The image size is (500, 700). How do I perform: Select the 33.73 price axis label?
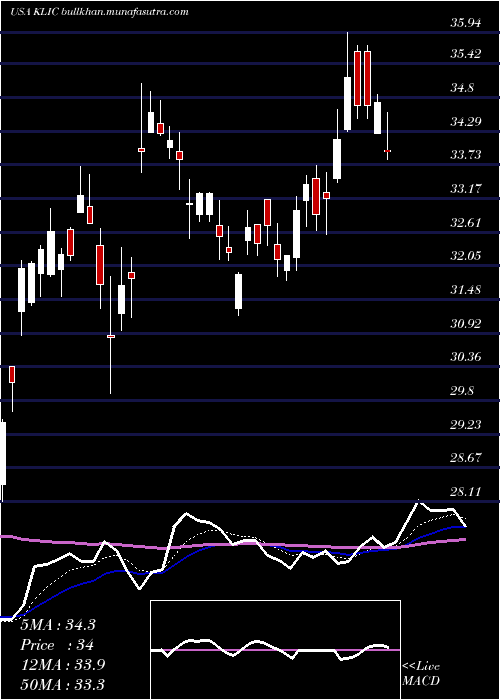[466, 155]
